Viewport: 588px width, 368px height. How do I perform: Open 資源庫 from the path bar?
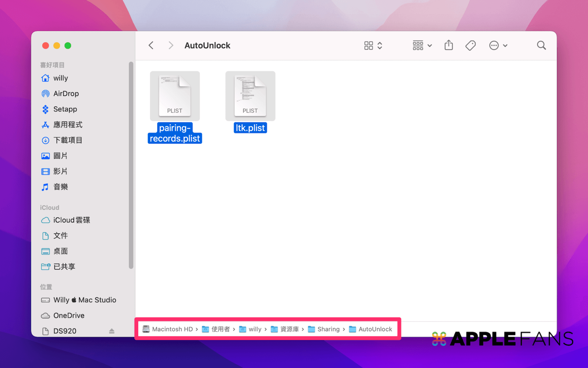pyautogui.click(x=290, y=329)
